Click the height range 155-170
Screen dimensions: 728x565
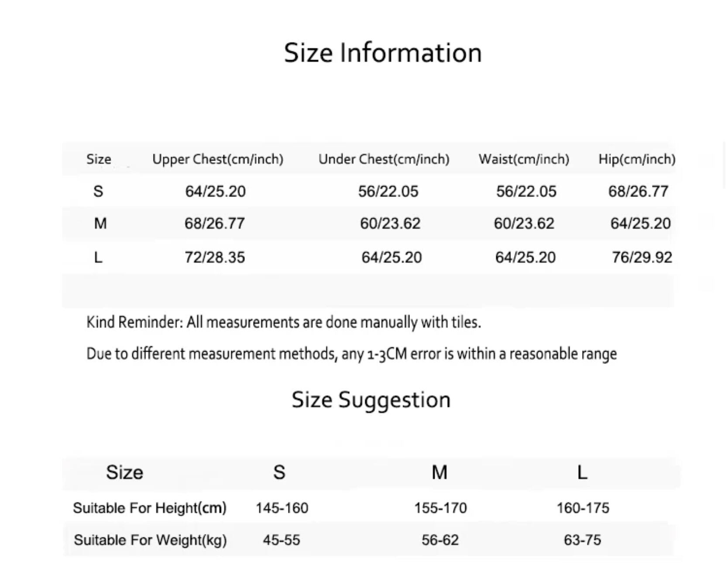pyautogui.click(x=440, y=508)
